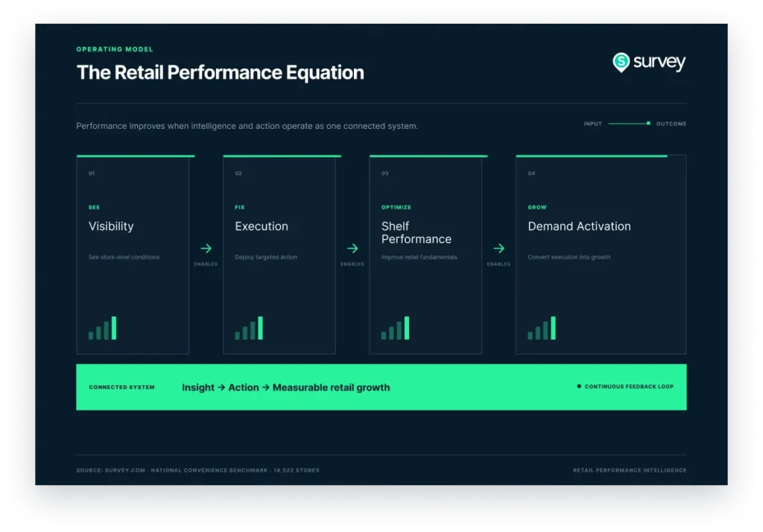Select the Execution card title
The image size is (763, 532).
tap(262, 227)
